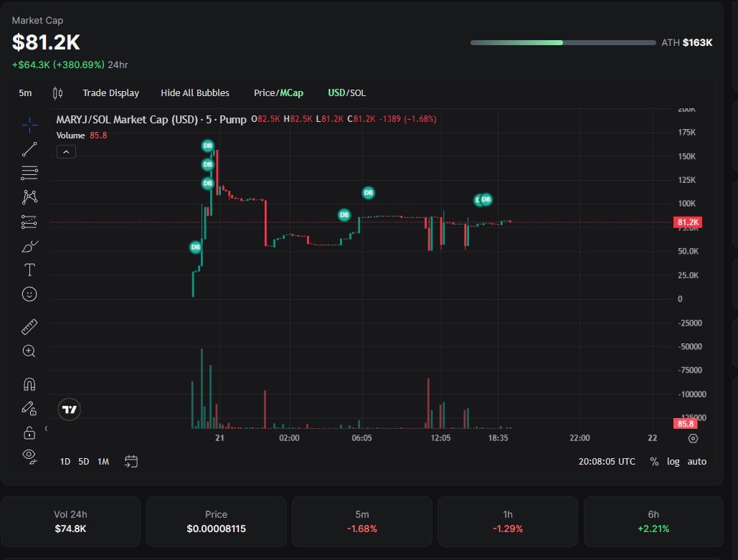The width and height of the screenshot is (738, 560).
Task: Hide all drawings with the eye icon
Action: tap(29, 455)
